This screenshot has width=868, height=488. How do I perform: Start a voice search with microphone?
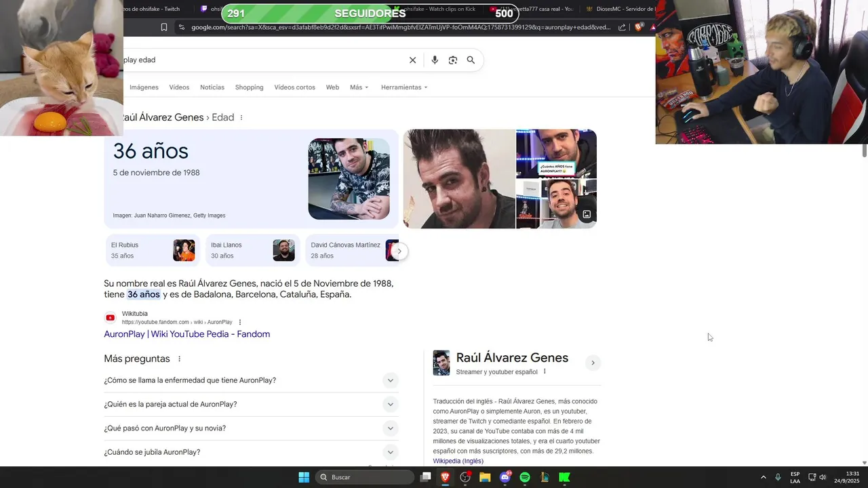tap(435, 60)
